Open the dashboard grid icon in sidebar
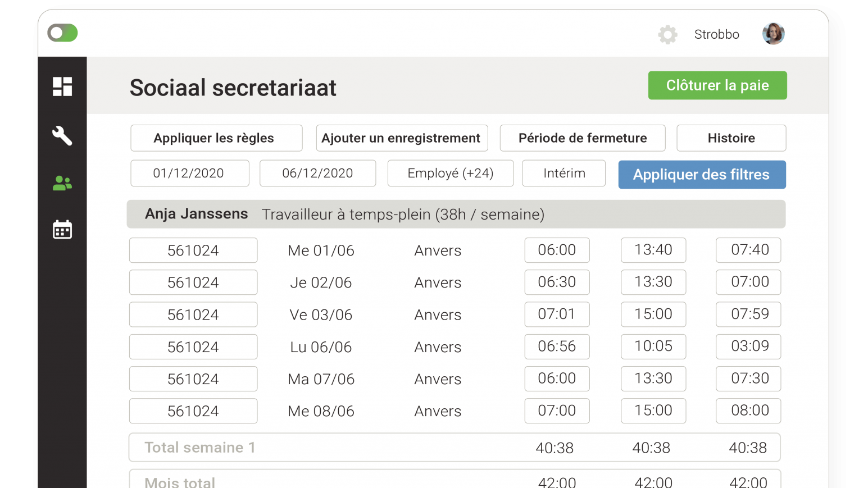This screenshot has width=868, height=488. point(62,86)
